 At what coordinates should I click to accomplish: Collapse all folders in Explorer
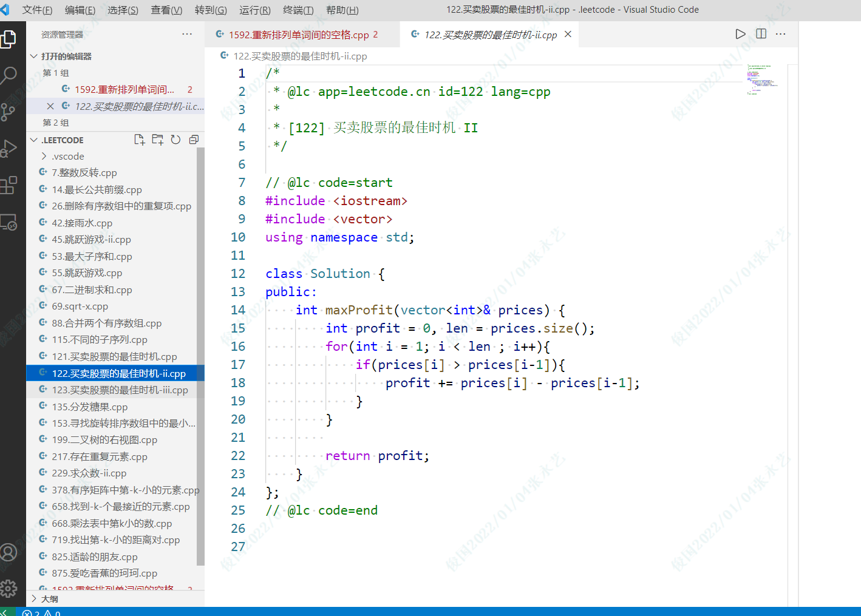coord(194,140)
